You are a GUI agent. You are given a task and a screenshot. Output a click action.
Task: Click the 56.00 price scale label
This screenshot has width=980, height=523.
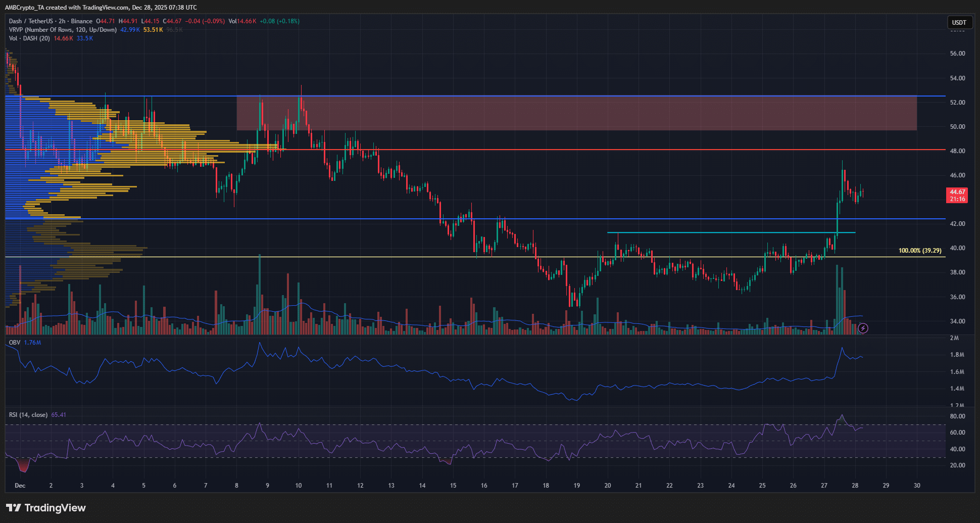pyautogui.click(x=957, y=54)
